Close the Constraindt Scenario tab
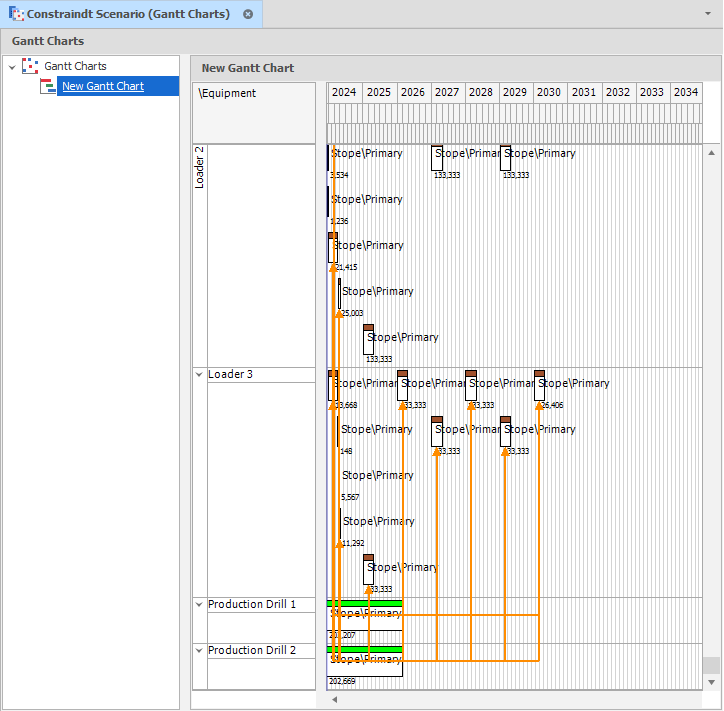This screenshot has width=724, height=711. [248, 14]
